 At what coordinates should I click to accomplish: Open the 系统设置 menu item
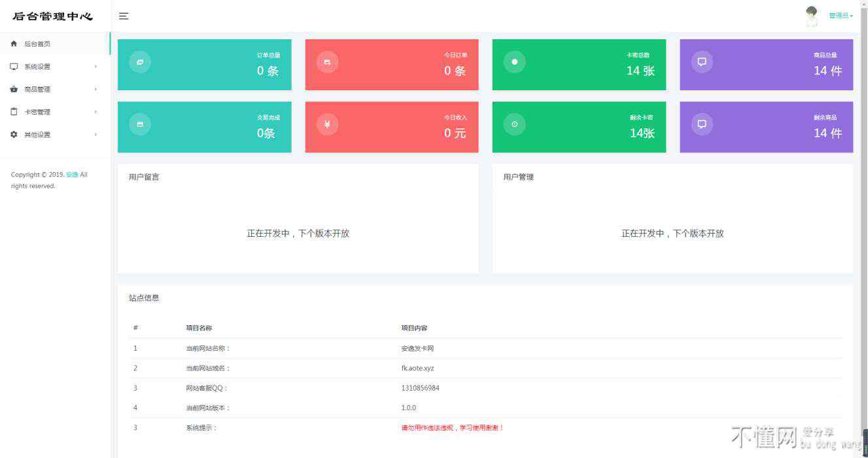[55, 67]
